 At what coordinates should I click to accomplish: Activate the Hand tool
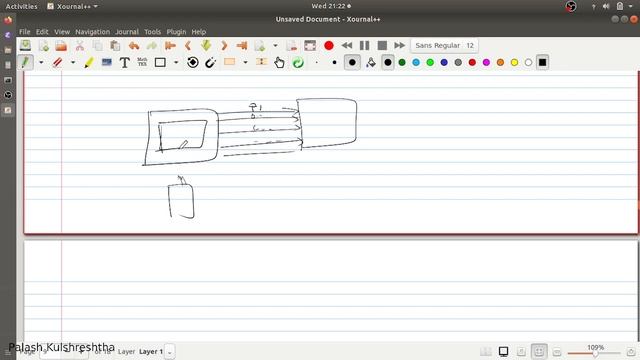click(x=279, y=62)
